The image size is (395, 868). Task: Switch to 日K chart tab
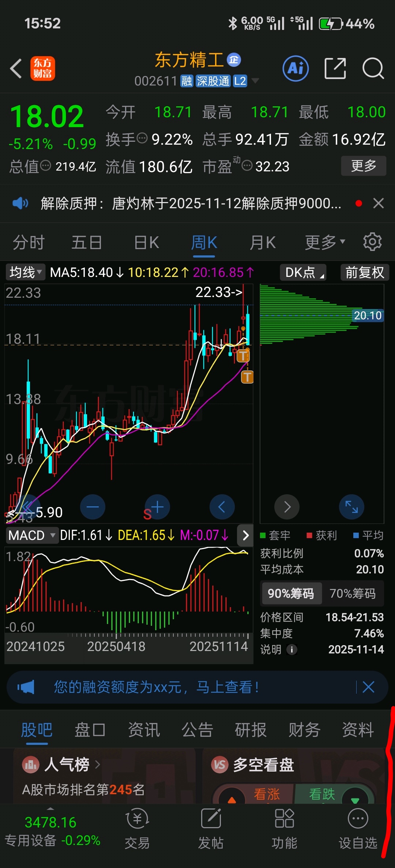click(146, 242)
